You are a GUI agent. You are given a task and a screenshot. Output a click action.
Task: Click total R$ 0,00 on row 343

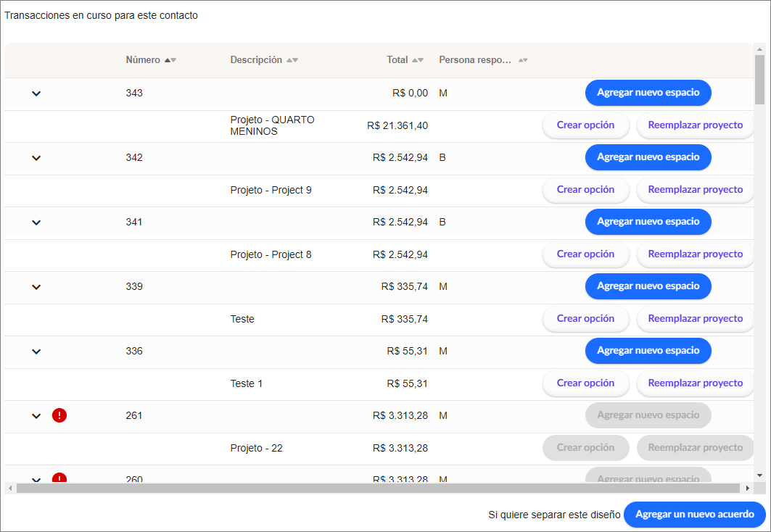[410, 93]
